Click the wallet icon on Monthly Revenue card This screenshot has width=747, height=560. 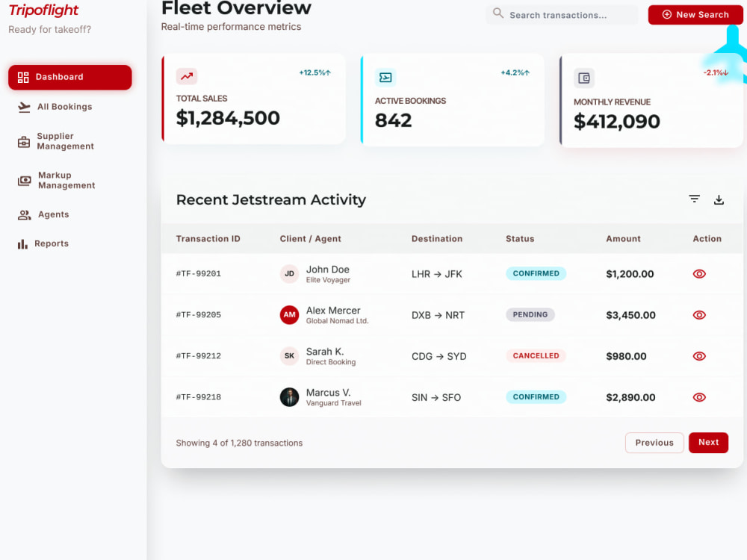tap(584, 78)
